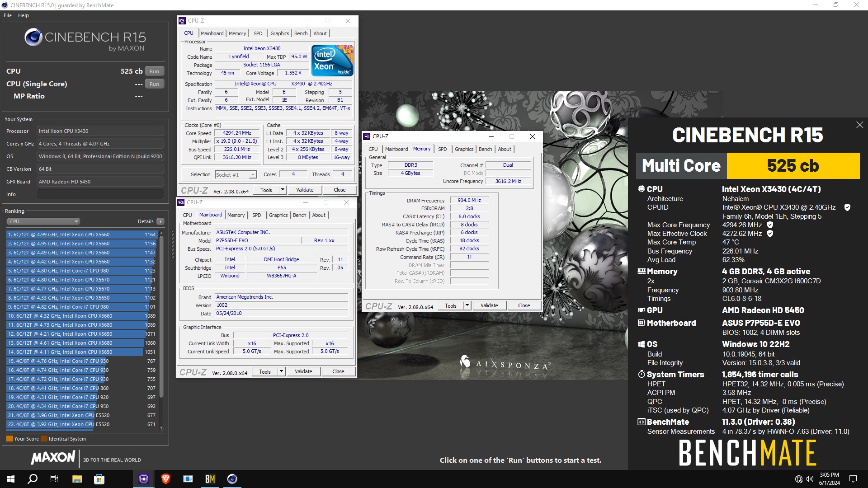Click taskbar clock 3:05 PM
Viewport: 868px width, 488px height.
point(829,475)
